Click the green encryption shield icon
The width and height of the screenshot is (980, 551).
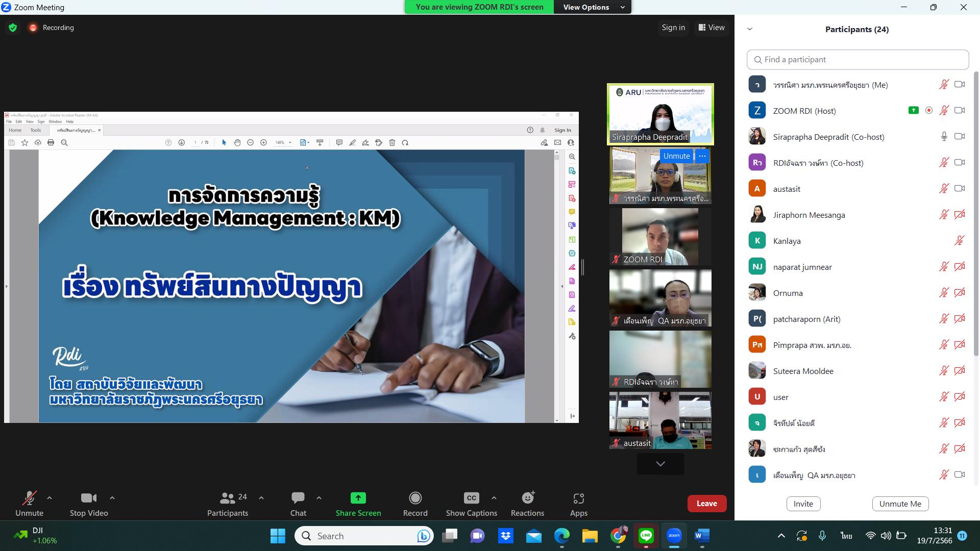tap(13, 28)
